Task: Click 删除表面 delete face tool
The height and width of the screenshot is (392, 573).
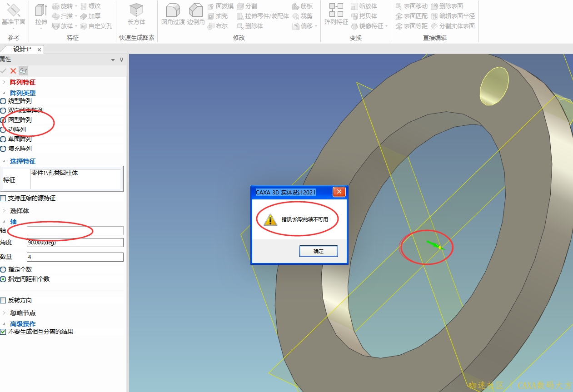Action: (447, 6)
